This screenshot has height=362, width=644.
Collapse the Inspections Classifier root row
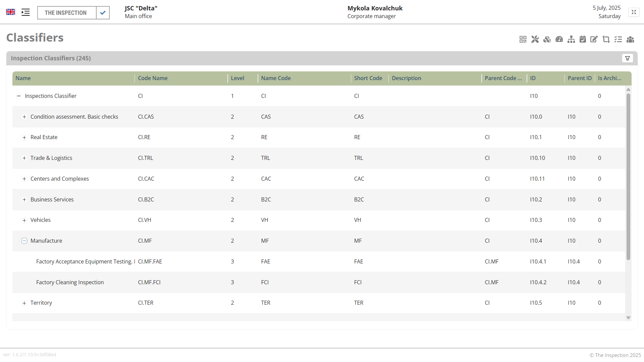coord(19,96)
